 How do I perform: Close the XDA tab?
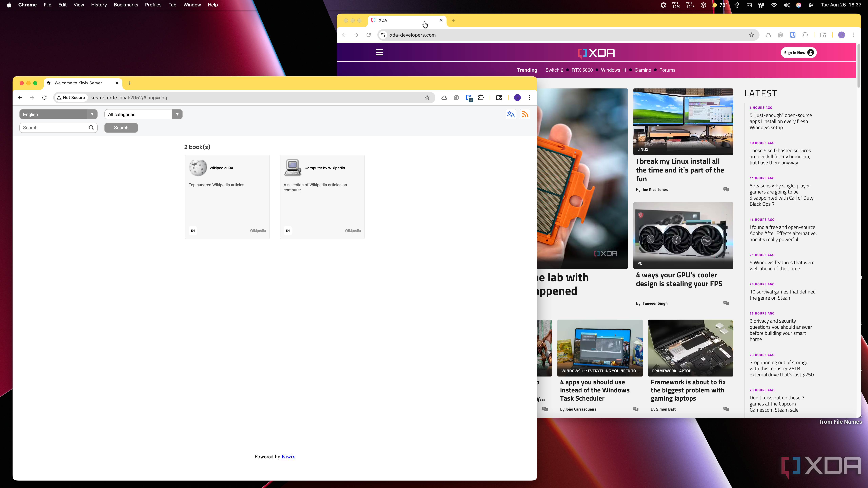pyautogui.click(x=441, y=21)
